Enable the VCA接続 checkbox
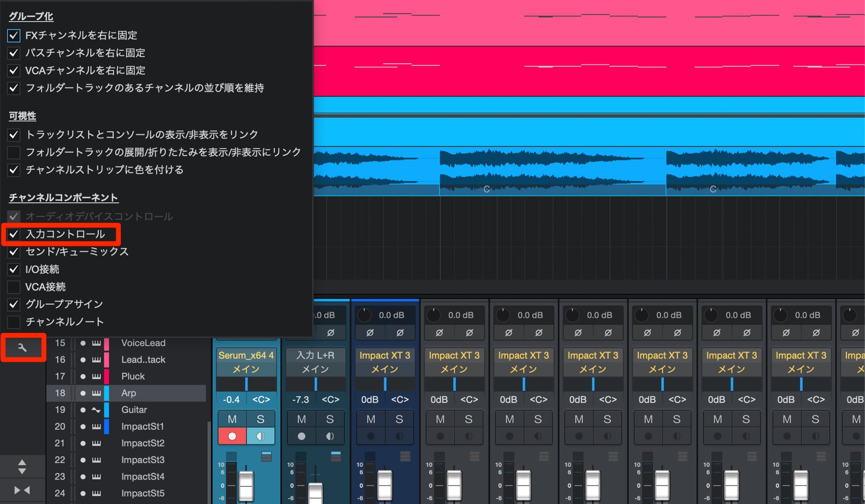 [14, 287]
